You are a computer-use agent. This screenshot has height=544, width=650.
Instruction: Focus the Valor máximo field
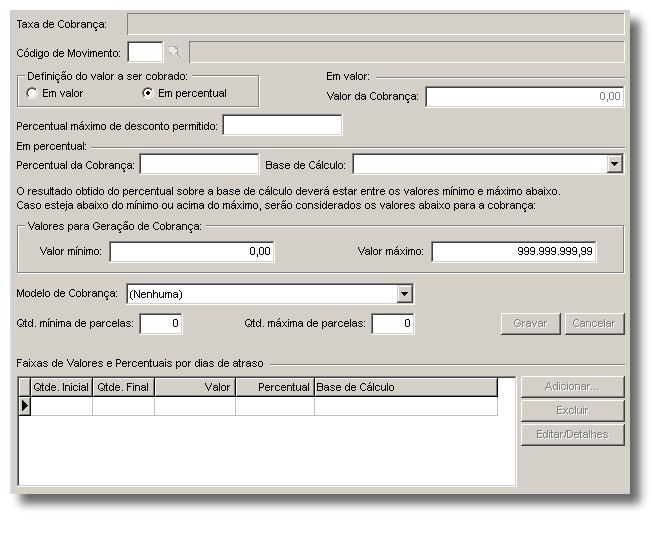coord(514,252)
